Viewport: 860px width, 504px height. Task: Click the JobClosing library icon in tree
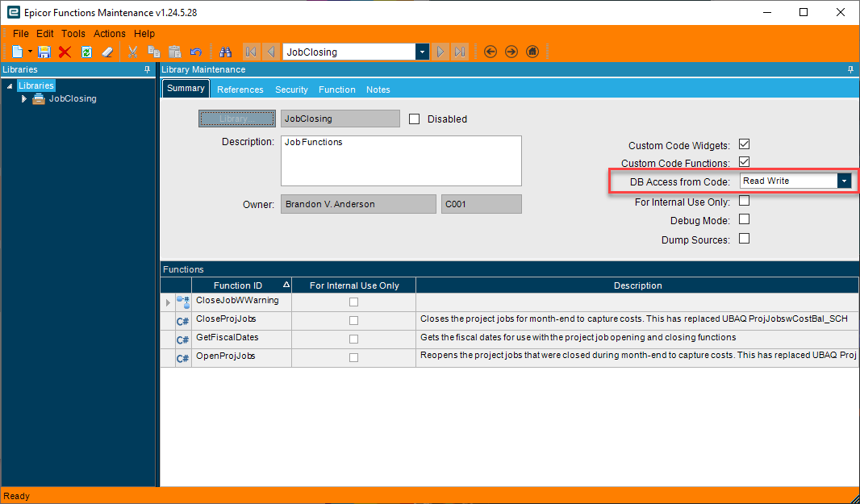click(39, 98)
